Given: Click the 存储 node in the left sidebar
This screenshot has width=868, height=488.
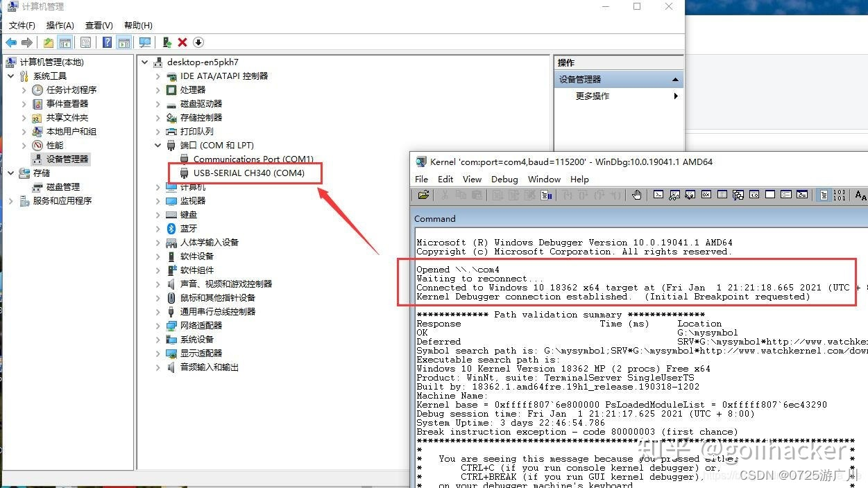Looking at the screenshot, I should (40, 173).
